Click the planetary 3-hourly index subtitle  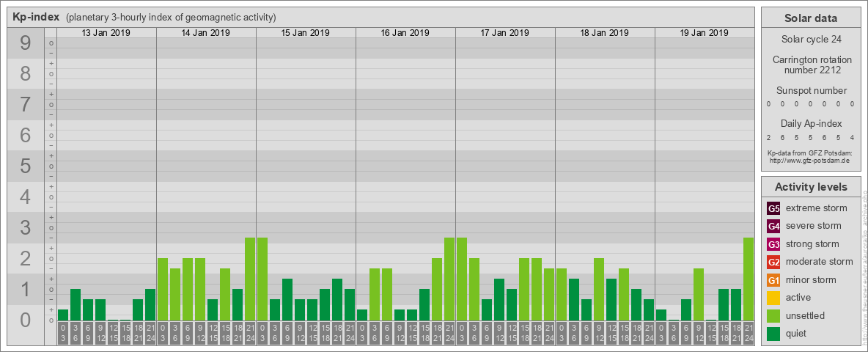171,18
